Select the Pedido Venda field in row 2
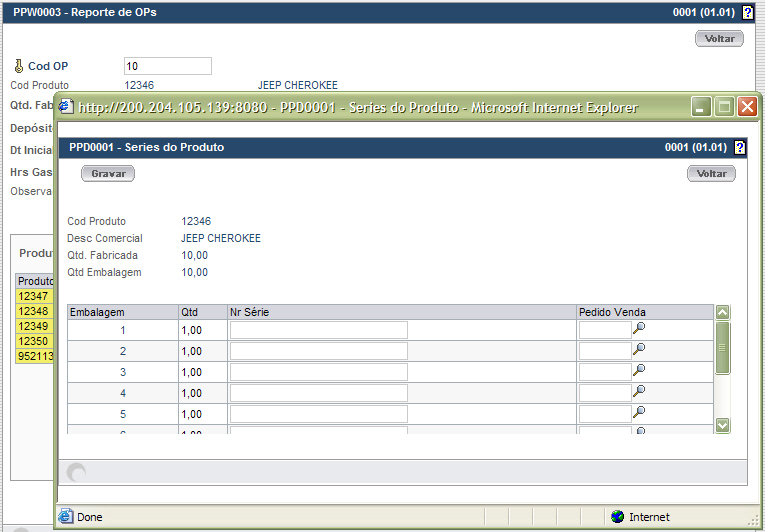Viewport: 765px width, 532px height. [x=604, y=351]
